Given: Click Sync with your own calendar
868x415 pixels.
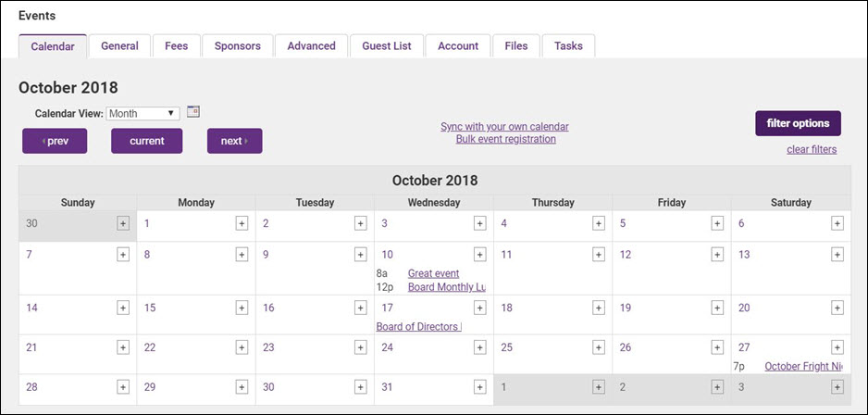Looking at the screenshot, I should coord(504,127).
